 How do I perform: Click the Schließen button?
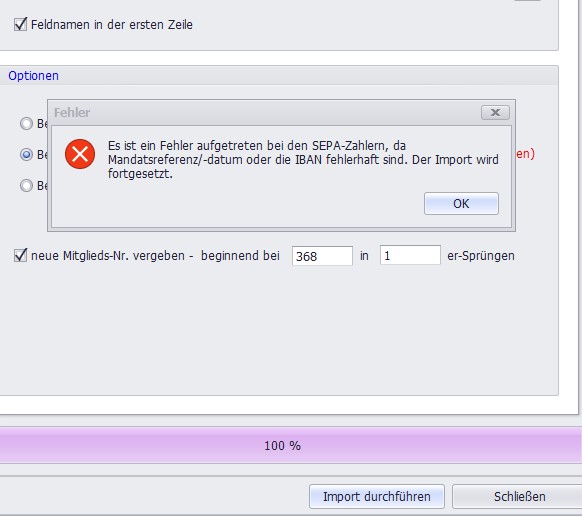point(519,497)
